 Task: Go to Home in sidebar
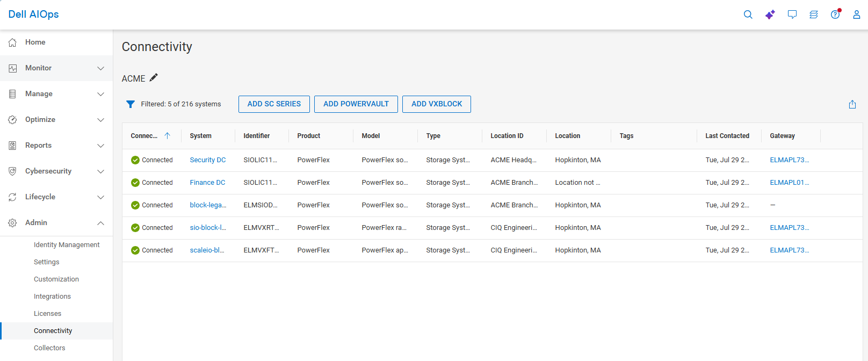point(35,42)
